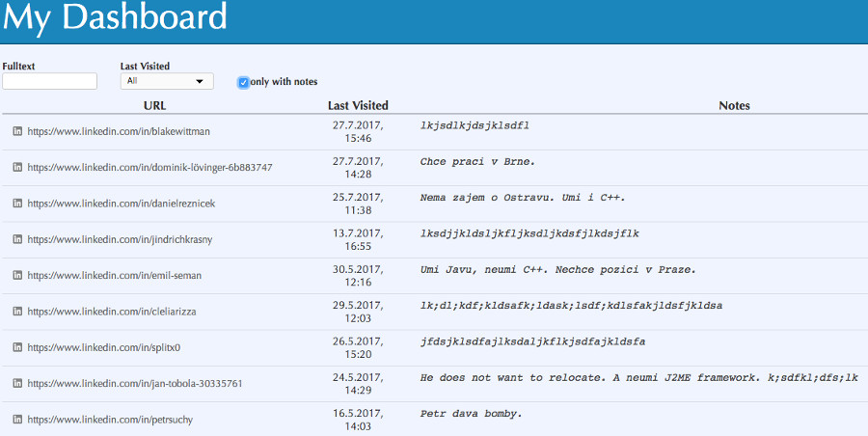This screenshot has width=868, height=436.
Task: Click LinkedIn icon beside cleliarizza URL
Action: tap(17, 312)
